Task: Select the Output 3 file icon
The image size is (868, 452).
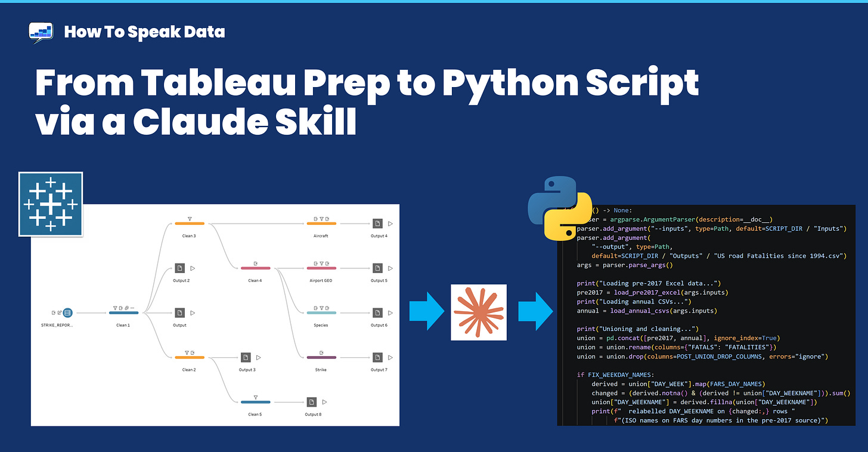Action: click(x=246, y=357)
